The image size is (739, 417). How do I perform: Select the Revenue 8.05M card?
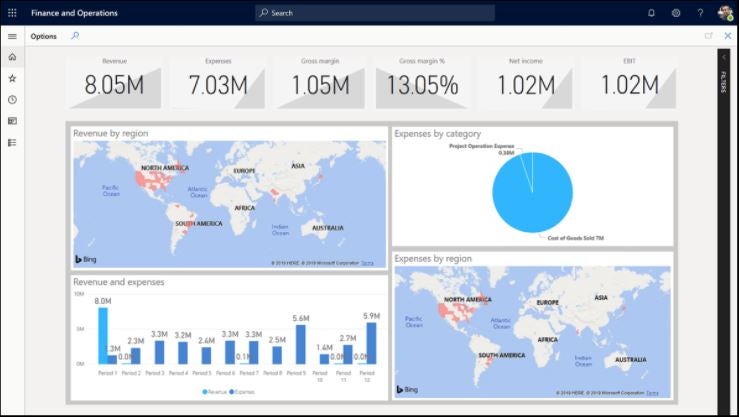click(x=114, y=82)
